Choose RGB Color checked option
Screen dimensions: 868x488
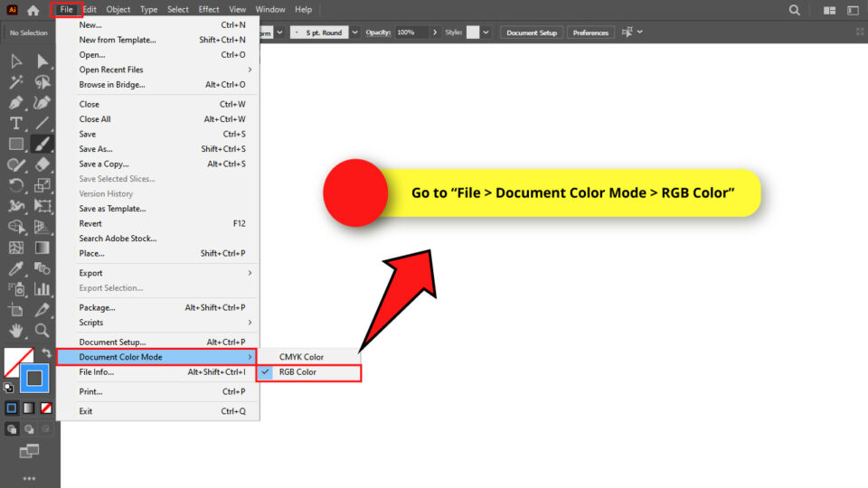click(x=309, y=372)
